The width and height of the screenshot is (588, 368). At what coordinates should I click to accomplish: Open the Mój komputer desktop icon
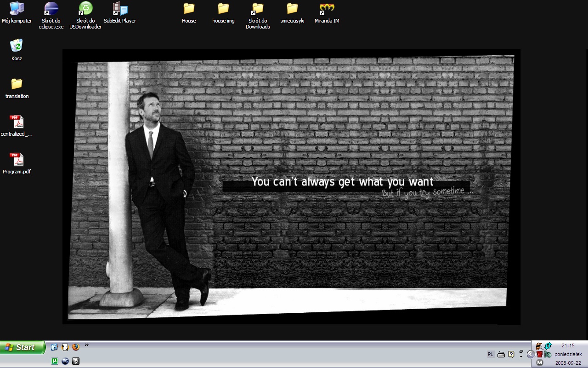17,9
